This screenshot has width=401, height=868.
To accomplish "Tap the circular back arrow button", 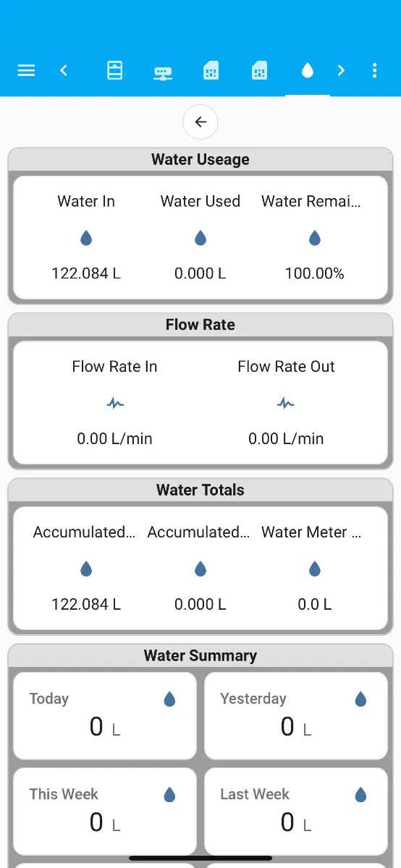I will [x=200, y=122].
